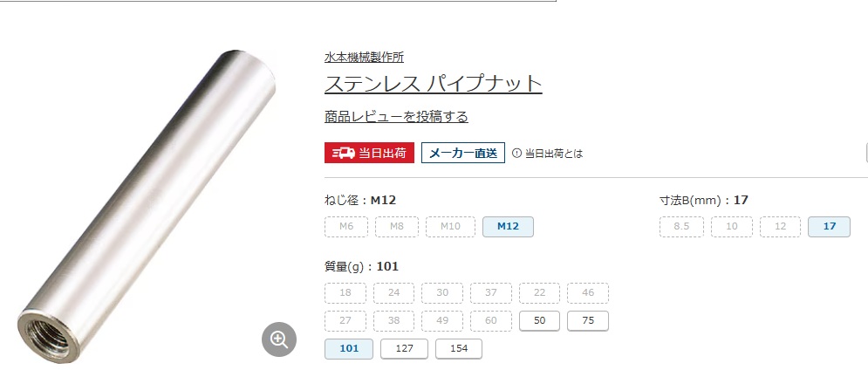The height and width of the screenshot is (370, 868).
Task: Choose mass option 75
Action: tap(588, 321)
